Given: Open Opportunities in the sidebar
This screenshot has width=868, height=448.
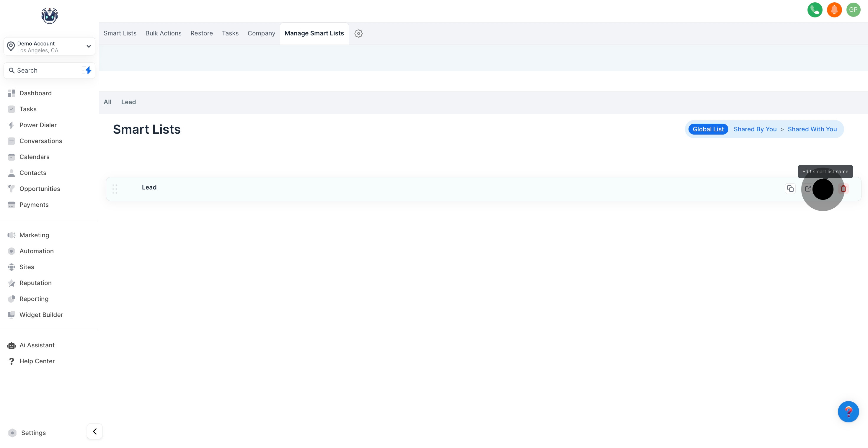Looking at the screenshot, I should coord(40,189).
